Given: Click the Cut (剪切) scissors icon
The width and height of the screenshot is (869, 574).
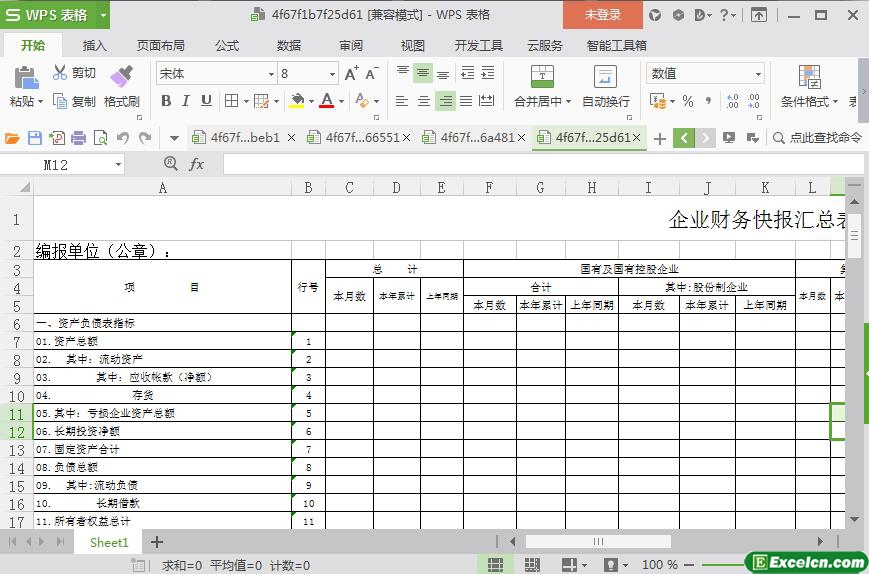Looking at the screenshot, I should [x=60, y=73].
